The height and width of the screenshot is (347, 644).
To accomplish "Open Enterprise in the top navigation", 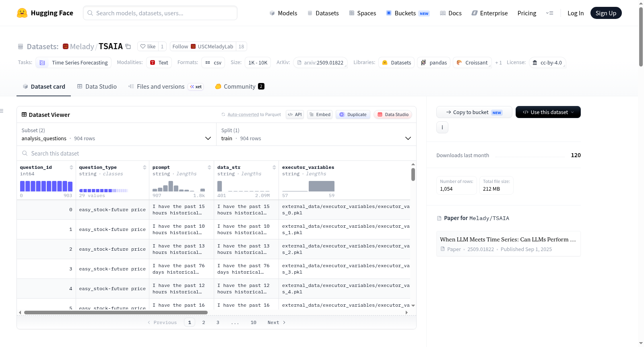I will pos(489,13).
